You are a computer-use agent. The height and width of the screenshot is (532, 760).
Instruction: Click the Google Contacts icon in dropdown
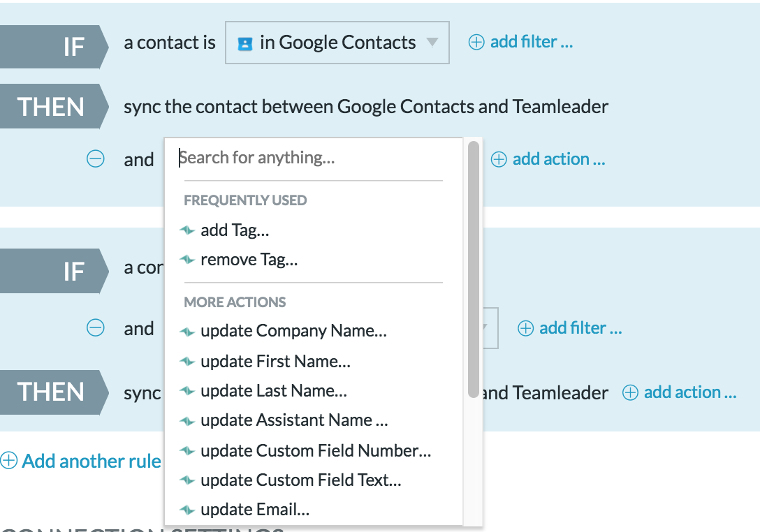pos(245,44)
